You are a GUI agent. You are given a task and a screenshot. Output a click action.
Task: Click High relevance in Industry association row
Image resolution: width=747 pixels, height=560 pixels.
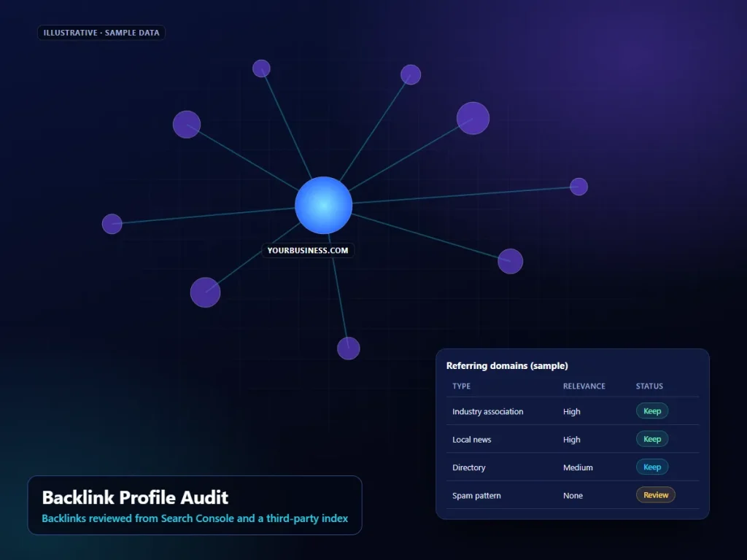(572, 411)
